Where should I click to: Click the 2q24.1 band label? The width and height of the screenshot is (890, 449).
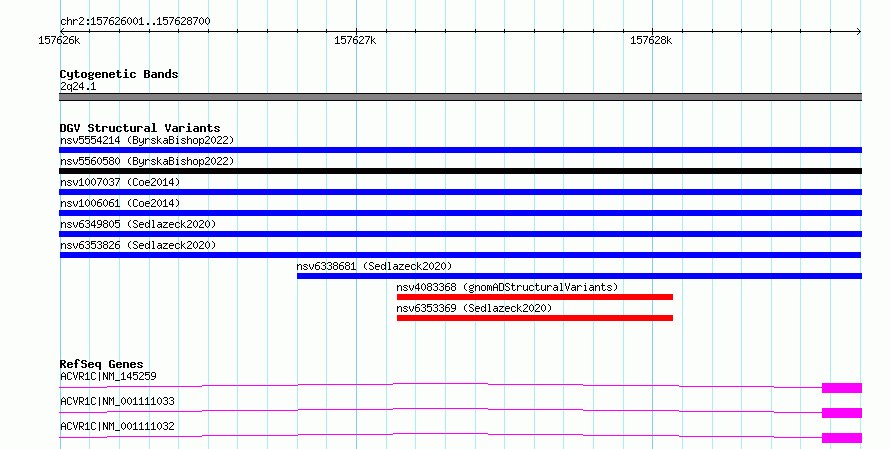[78, 86]
